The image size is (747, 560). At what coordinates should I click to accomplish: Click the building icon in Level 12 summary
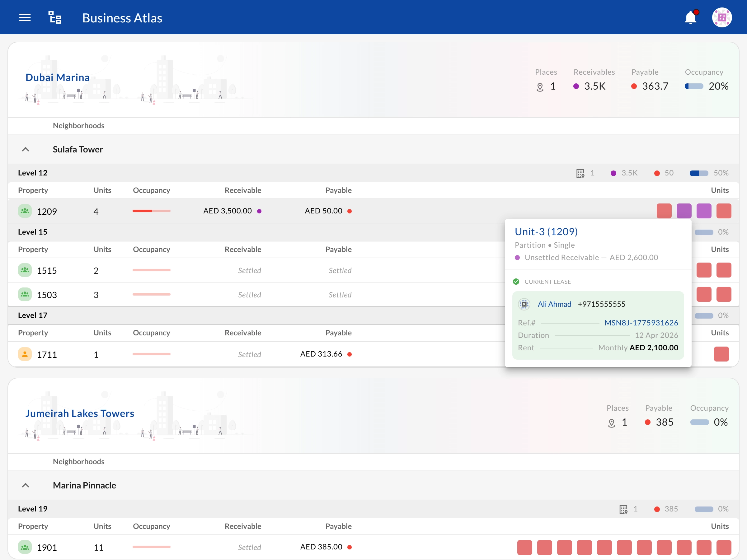[580, 173]
